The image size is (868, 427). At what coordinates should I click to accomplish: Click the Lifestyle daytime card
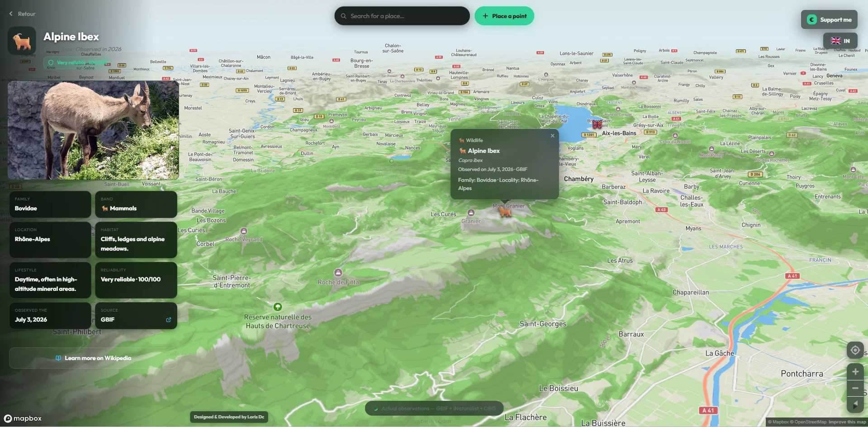coord(50,280)
